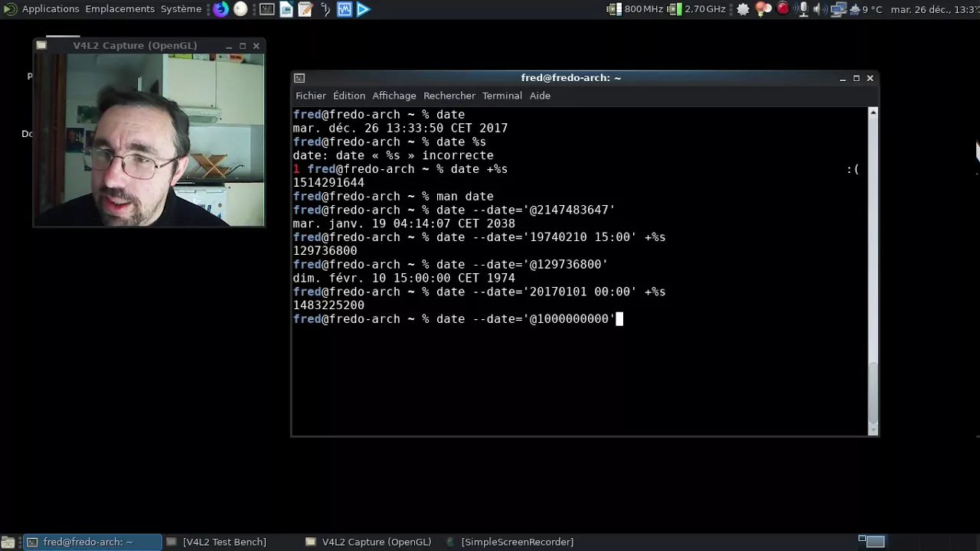980x551 pixels.
Task: Open the Système menu
Action: point(181,9)
